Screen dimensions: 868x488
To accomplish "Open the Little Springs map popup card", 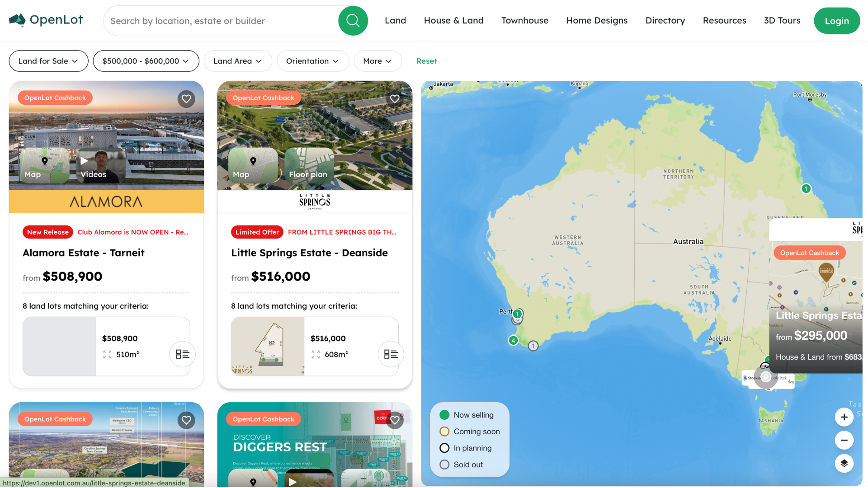I will (x=816, y=296).
